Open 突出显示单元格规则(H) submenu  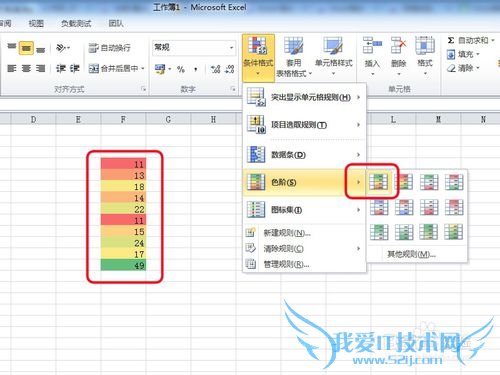tap(305, 97)
